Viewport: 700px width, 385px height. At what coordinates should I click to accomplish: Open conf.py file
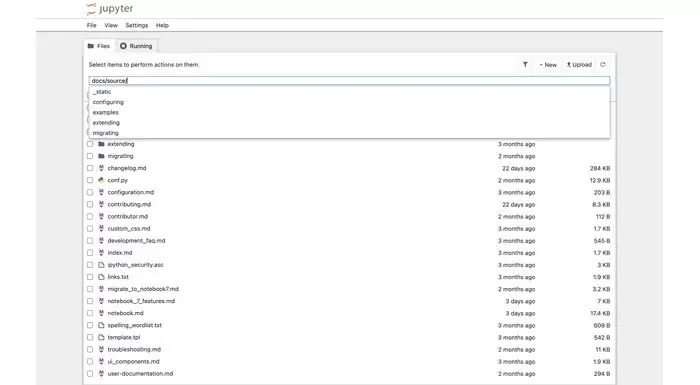[x=117, y=180]
